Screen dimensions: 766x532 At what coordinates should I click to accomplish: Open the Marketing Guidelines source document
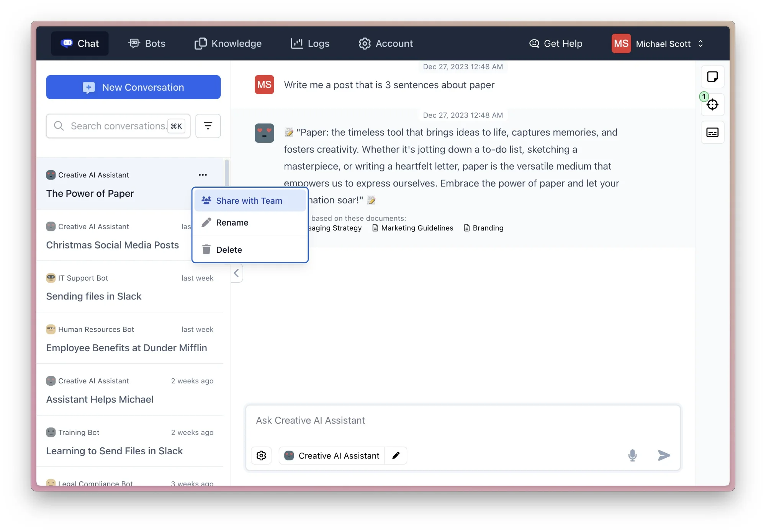413,228
